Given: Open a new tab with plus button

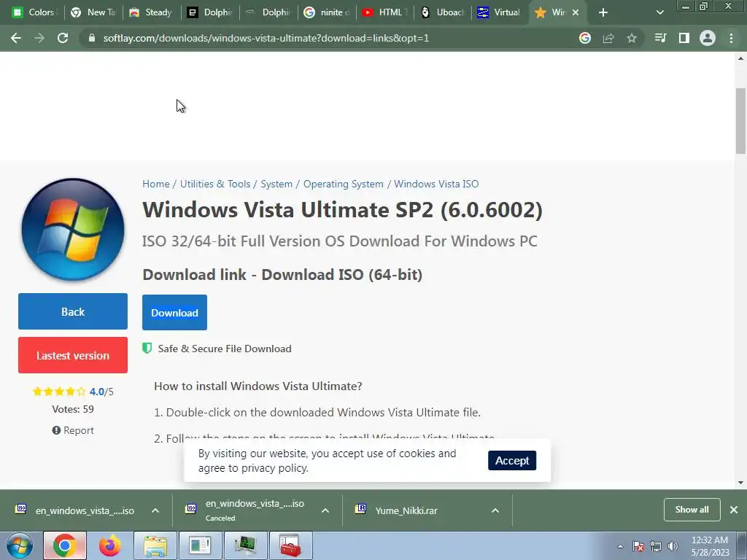Looking at the screenshot, I should click(x=603, y=12).
